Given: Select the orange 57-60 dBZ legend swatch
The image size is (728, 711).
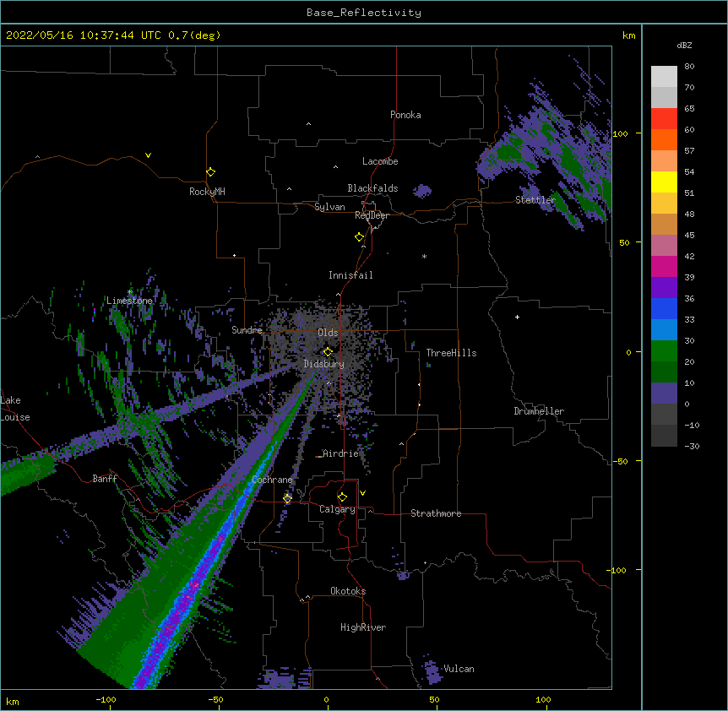Looking at the screenshot, I should coord(664,139).
